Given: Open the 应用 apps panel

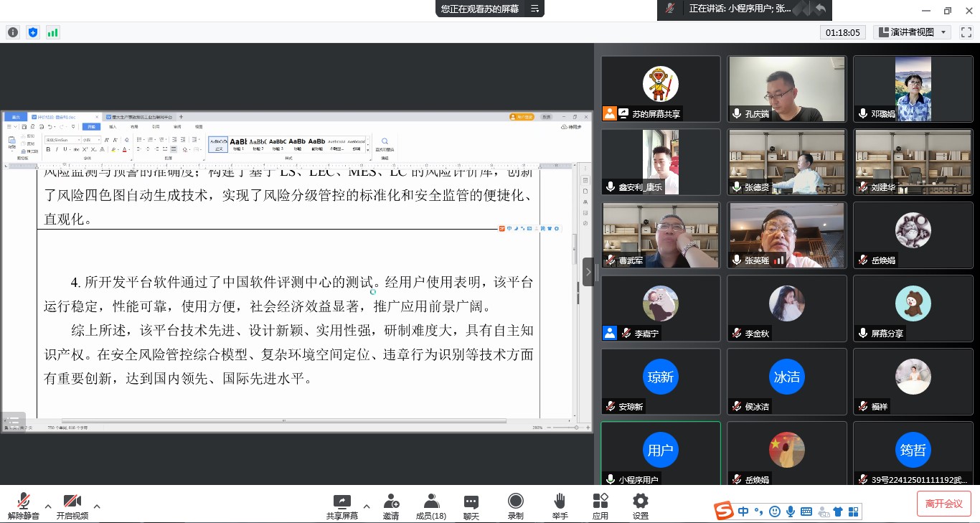Looking at the screenshot, I should (x=600, y=505).
